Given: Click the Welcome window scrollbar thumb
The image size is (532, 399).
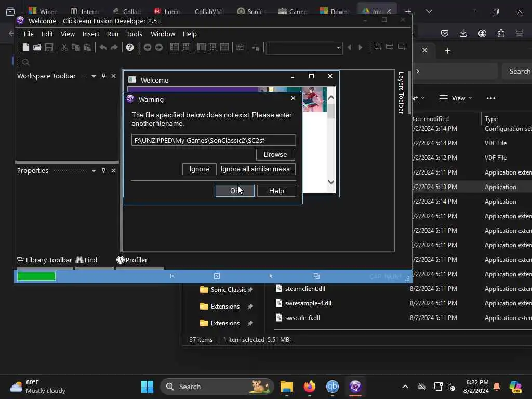Looking at the screenshot, I should [331, 111].
